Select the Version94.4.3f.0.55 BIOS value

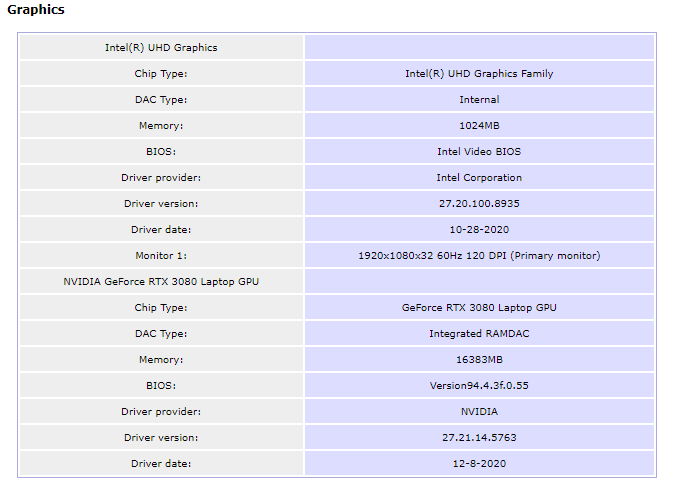479,386
